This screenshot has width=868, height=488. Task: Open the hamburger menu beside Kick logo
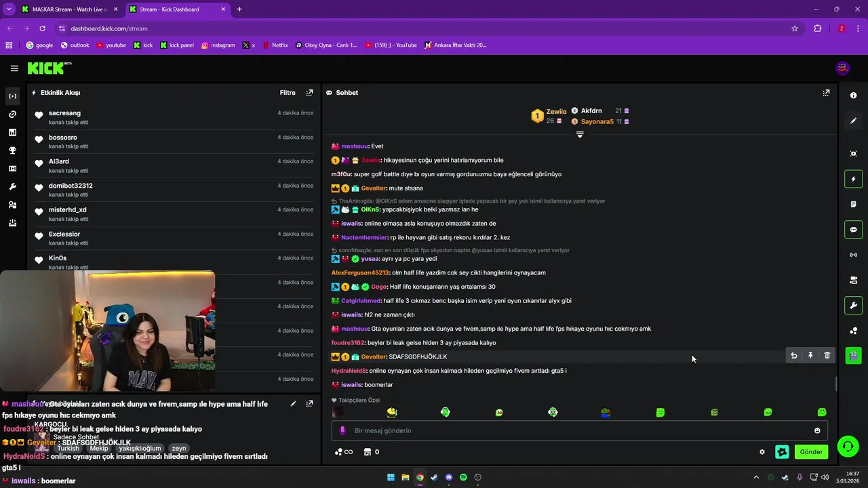[x=14, y=68]
